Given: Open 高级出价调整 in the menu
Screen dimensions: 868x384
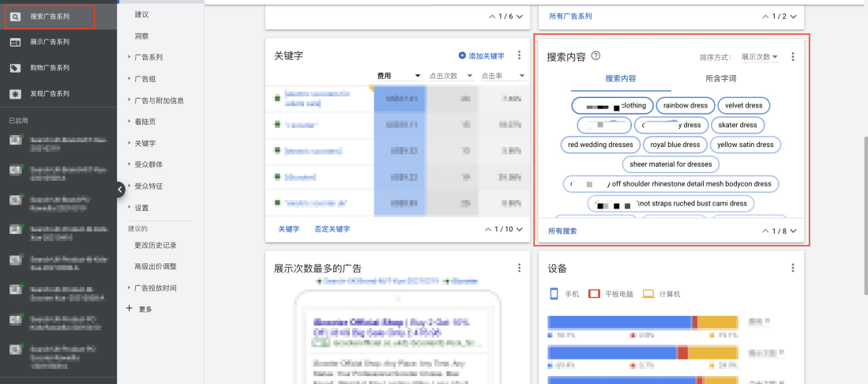Looking at the screenshot, I should 156,266.
